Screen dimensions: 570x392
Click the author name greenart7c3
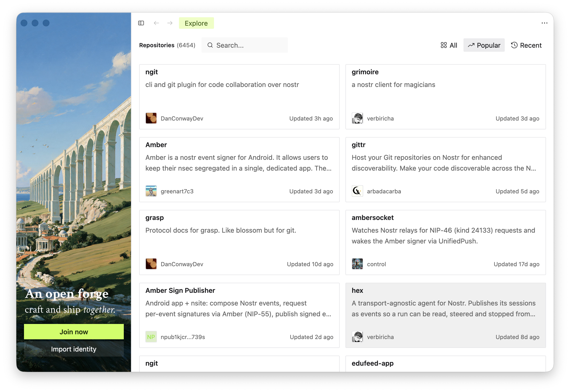pyautogui.click(x=177, y=191)
